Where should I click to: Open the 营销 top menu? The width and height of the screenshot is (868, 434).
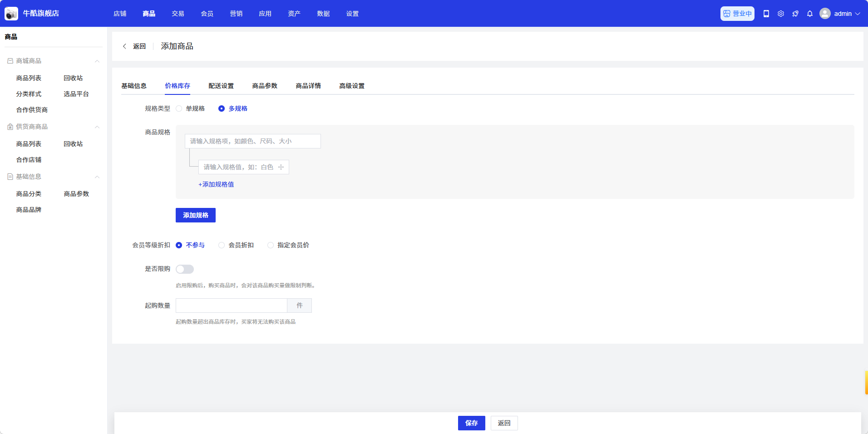[236, 14]
